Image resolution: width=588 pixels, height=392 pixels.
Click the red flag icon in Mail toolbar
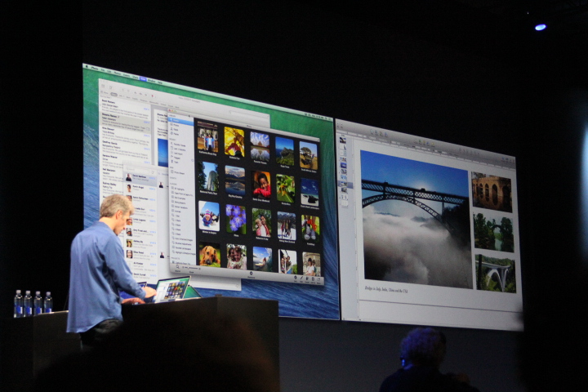click(x=152, y=96)
